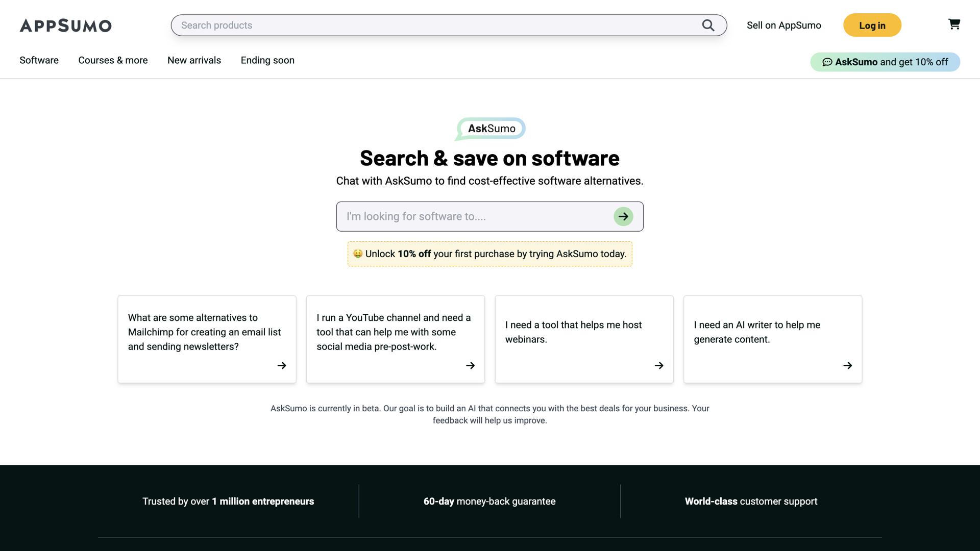This screenshot has width=980, height=551.
Task: Click the magnifying glass search icon
Action: coord(708,26)
